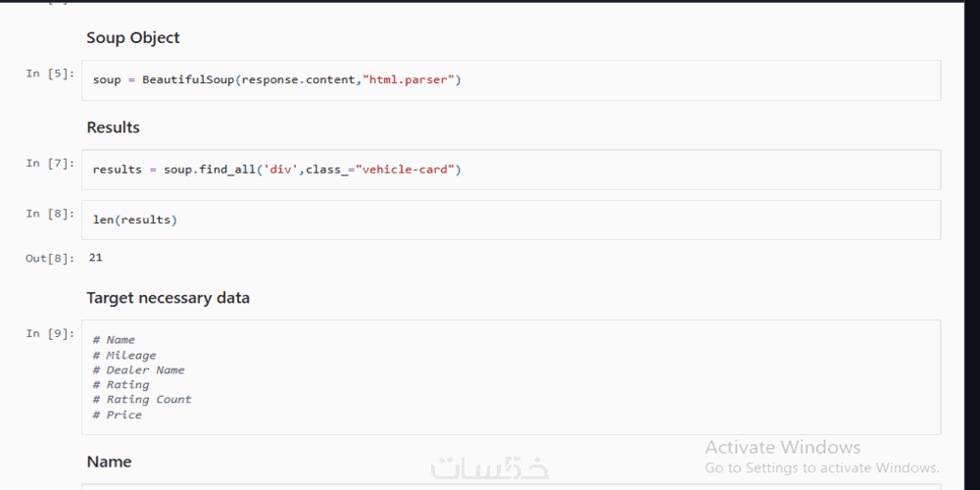Screen dimensions: 980x490
Task: Click the output value 21
Action: point(95,258)
